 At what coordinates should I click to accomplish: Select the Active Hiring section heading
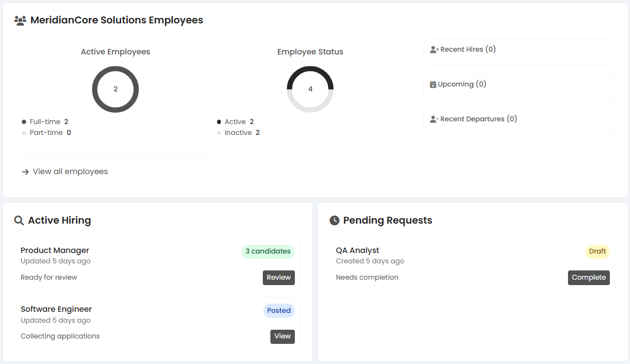point(59,220)
